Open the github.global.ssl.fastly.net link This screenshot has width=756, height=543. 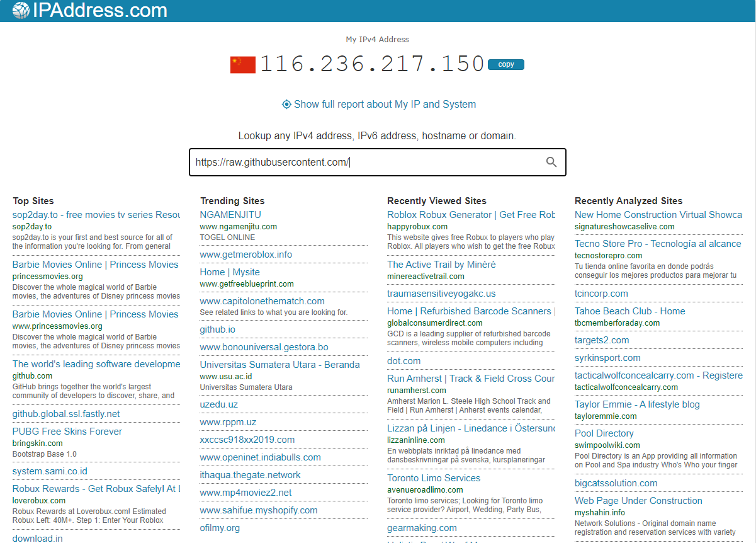[66, 414]
